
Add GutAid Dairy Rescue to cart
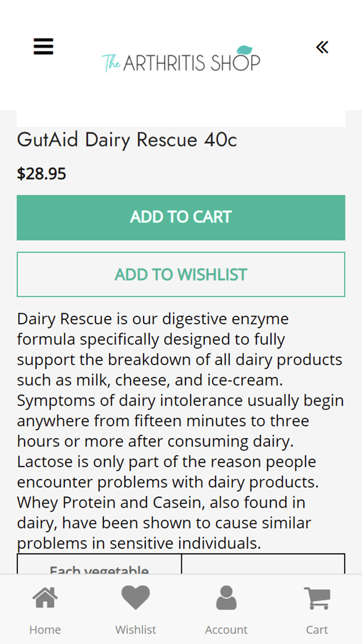(x=181, y=217)
